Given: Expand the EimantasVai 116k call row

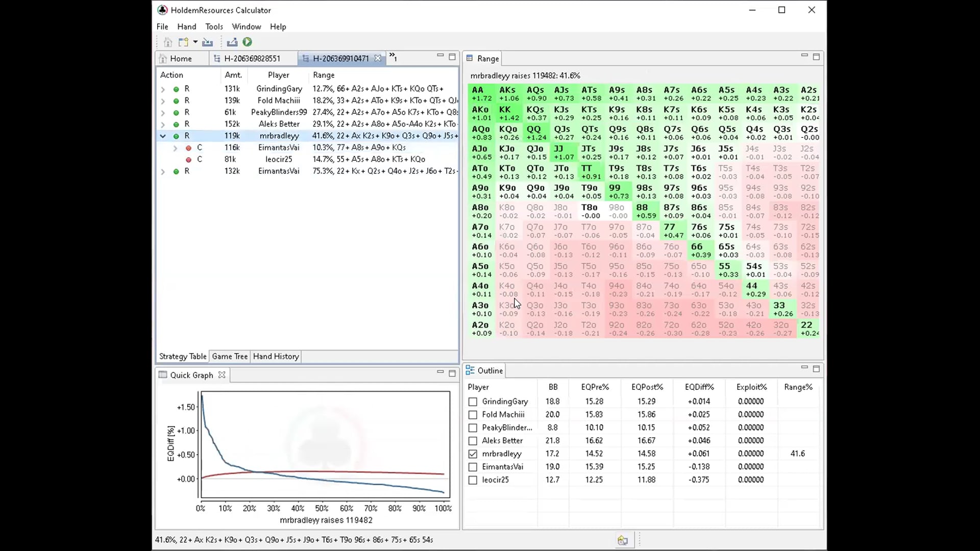Looking at the screenshot, I should click(x=175, y=148).
